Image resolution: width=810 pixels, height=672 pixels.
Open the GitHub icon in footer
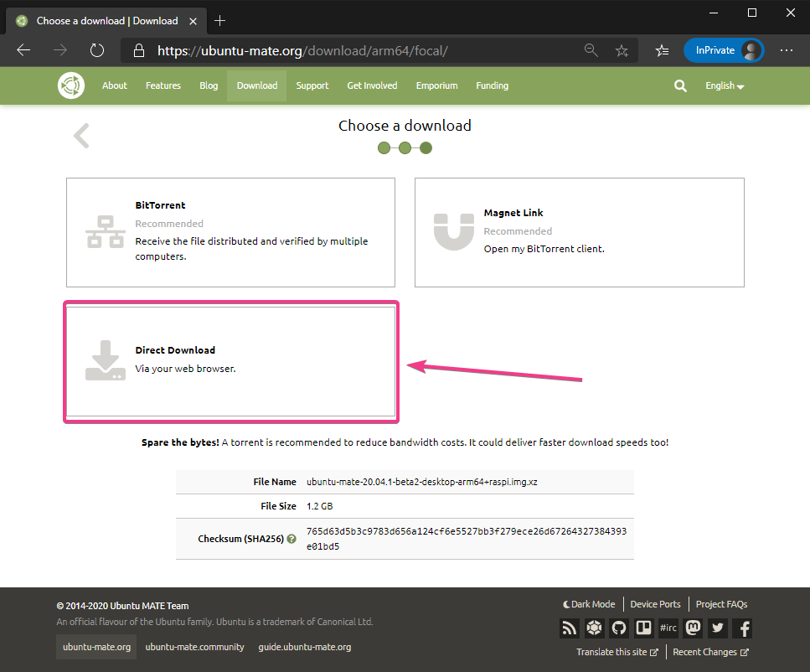pyautogui.click(x=619, y=628)
